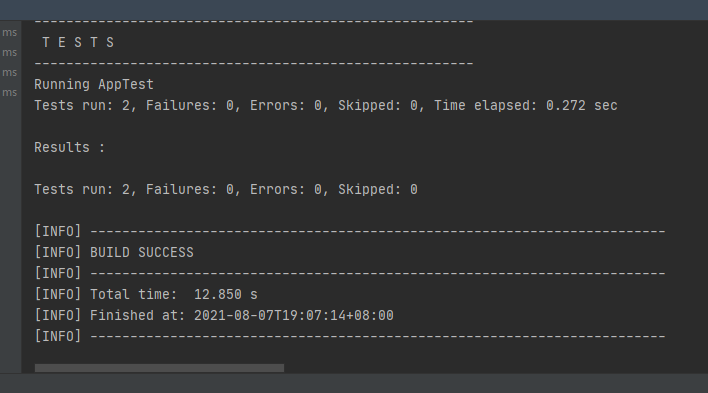Screen dimensions: 708x393
Task: Click the topmost ms duration entry in the left panel
Action: click(x=9, y=33)
